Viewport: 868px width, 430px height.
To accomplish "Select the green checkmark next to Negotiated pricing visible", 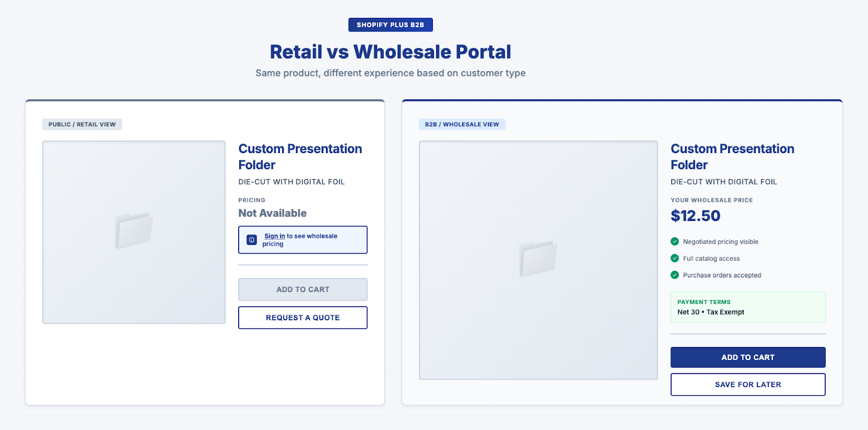I will 675,242.
